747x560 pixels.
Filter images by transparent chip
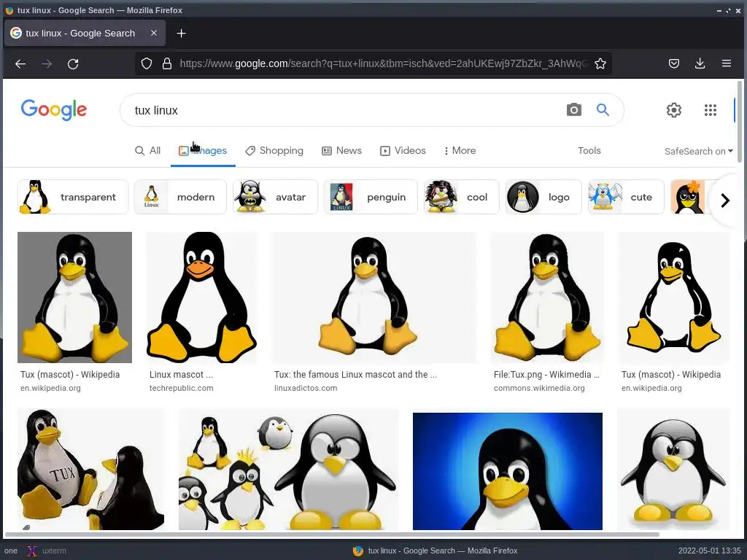73,197
